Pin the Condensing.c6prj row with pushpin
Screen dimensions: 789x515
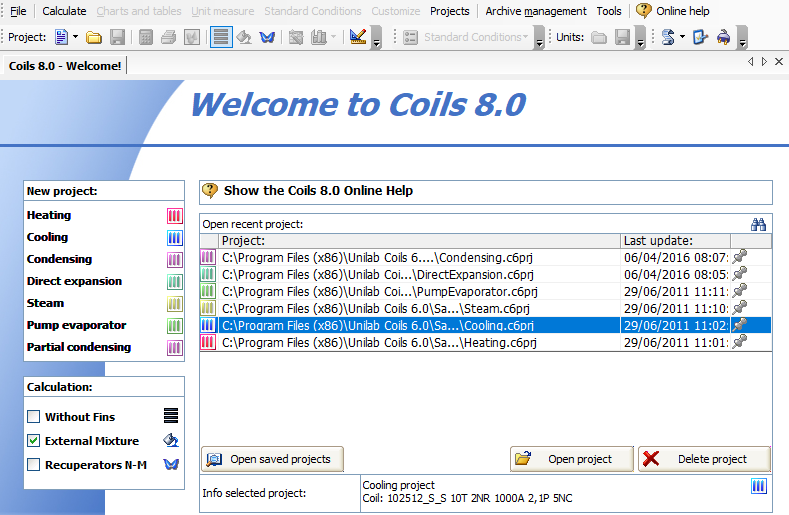(739, 257)
